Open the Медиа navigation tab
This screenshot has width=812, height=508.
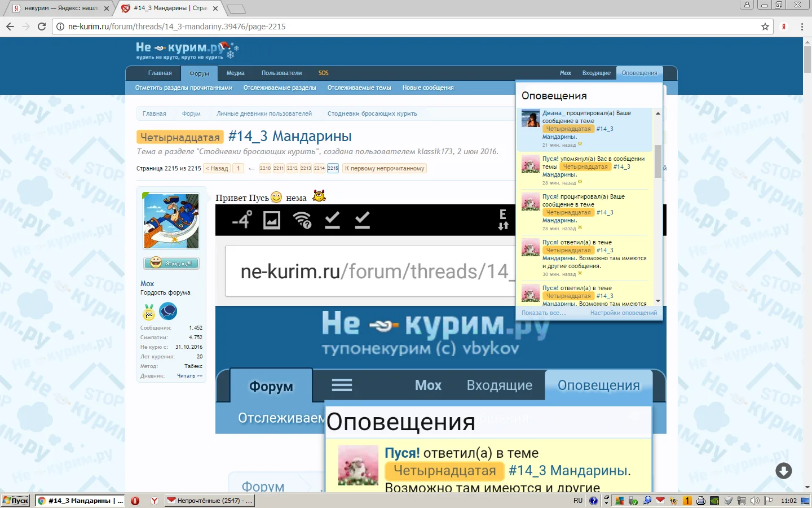235,73
